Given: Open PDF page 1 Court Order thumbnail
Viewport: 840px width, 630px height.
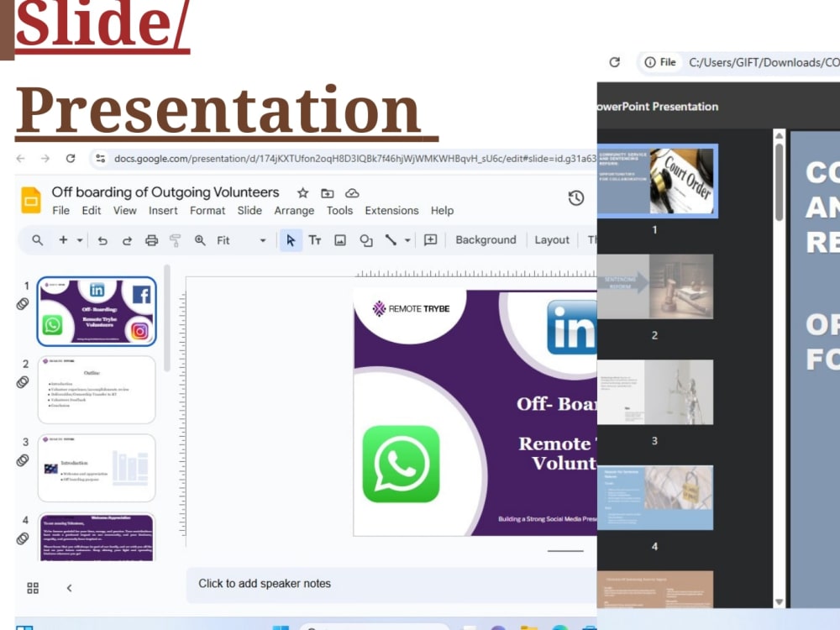Looking at the screenshot, I should [x=658, y=181].
